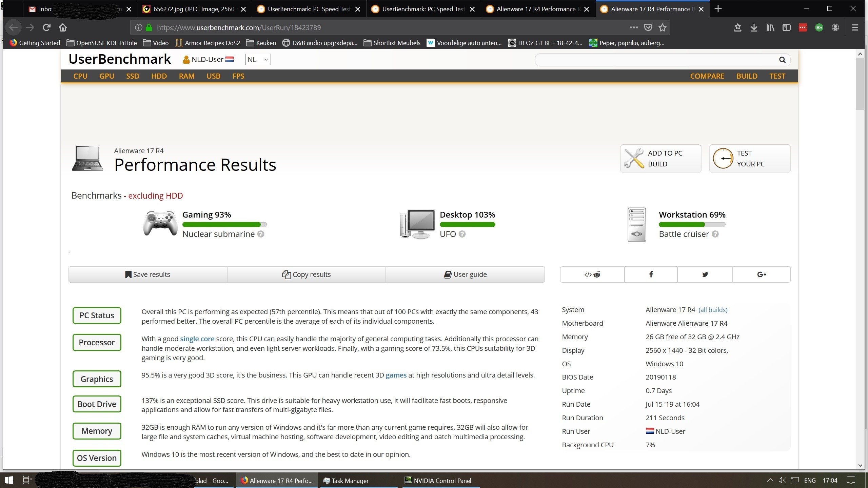Click the Save results button
The height and width of the screenshot is (488, 868).
click(148, 274)
